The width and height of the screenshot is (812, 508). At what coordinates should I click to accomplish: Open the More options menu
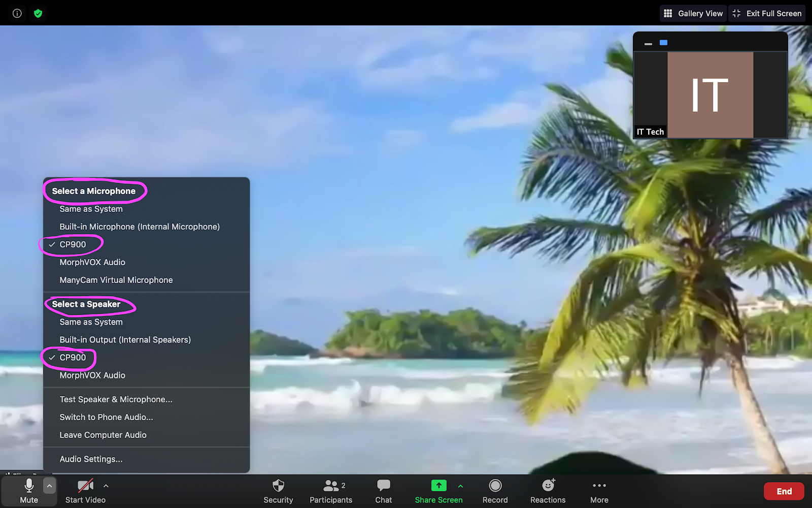pos(599,491)
